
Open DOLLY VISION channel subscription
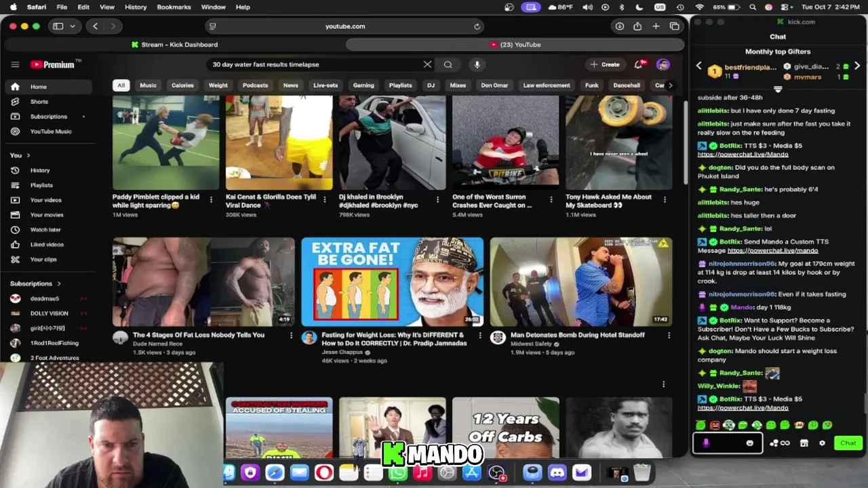coord(47,313)
